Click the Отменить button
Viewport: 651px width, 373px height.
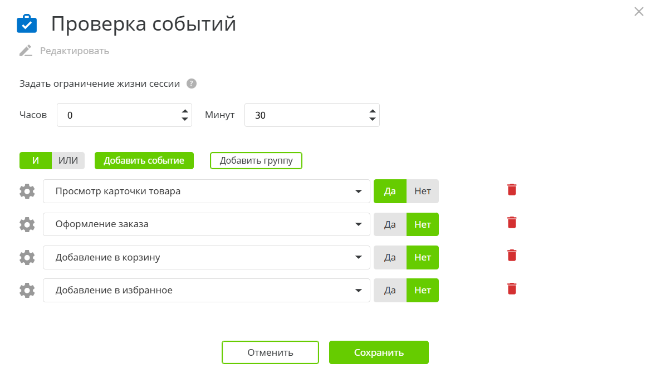point(270,353)
